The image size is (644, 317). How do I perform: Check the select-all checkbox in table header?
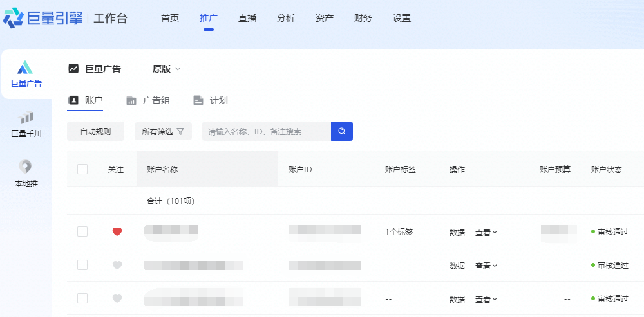point(82,169)
